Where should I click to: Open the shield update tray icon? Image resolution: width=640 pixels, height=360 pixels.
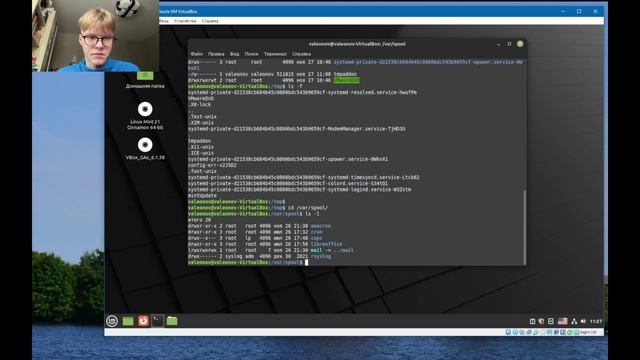click(x=541, y=321)
